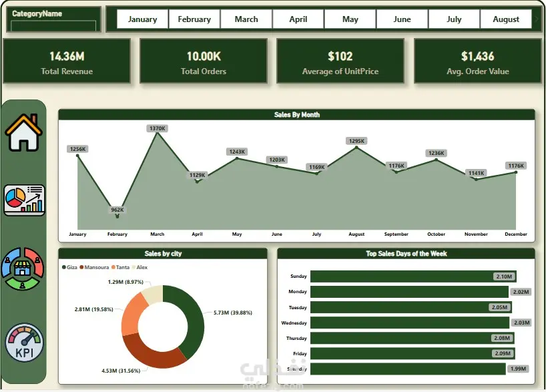Open the charts report page icon

(x=25, y=200)
